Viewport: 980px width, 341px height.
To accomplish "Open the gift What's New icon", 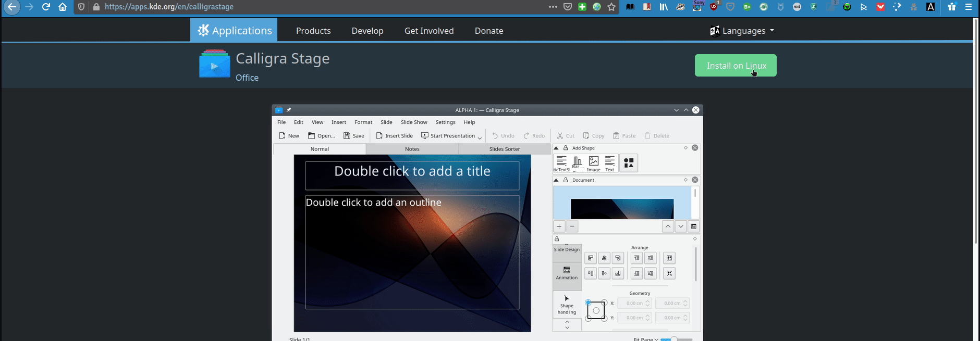I will 952,7.
